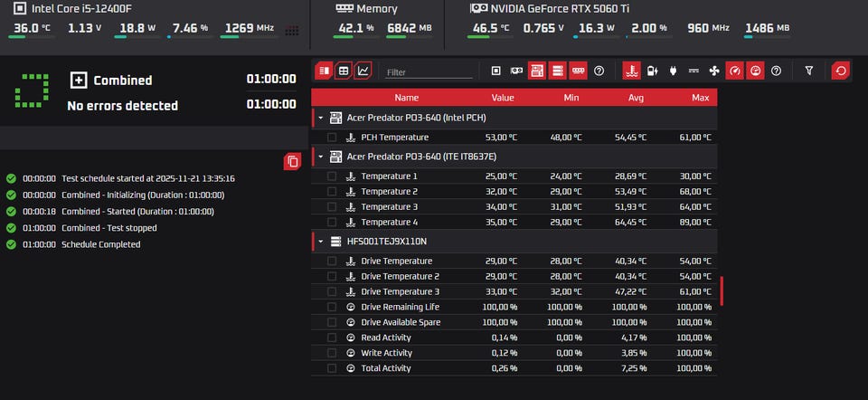Click the Memory module icon in the header
Image resolution: width=868 pixels, height=400 pixels.
[x=344, y=9]
